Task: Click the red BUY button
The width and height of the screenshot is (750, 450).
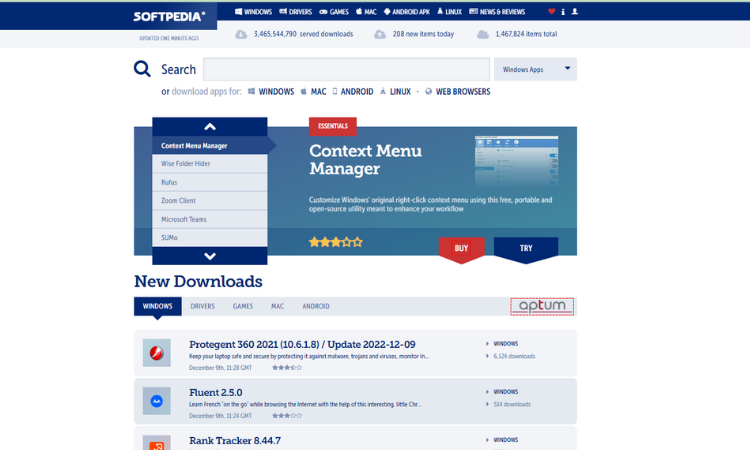Action: 462,249
